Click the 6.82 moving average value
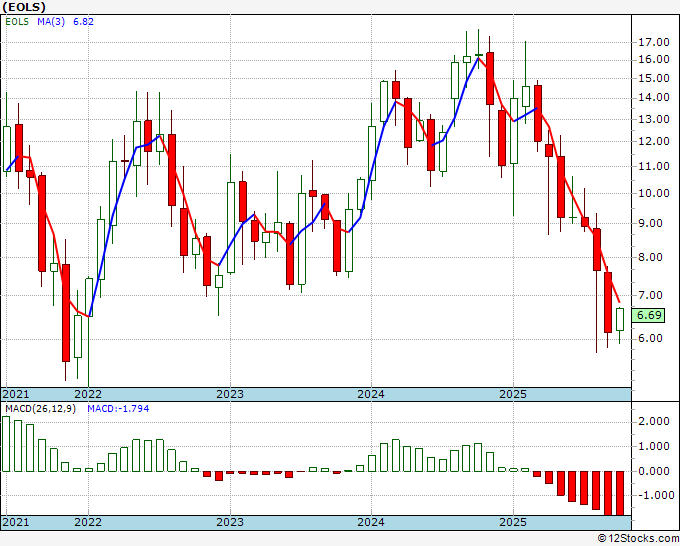 tap(83, 22)
